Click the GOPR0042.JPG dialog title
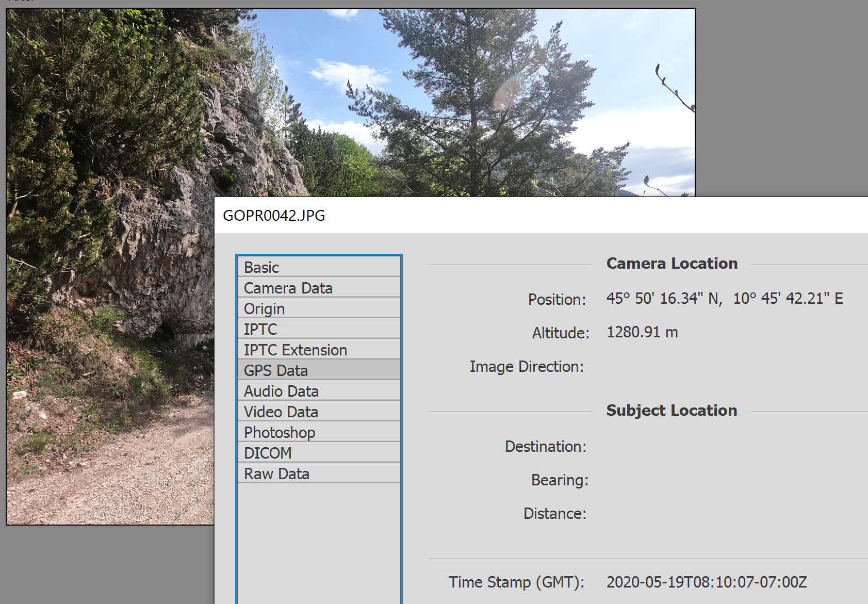Screen dimensions: 868x604 tap(274, 216)
